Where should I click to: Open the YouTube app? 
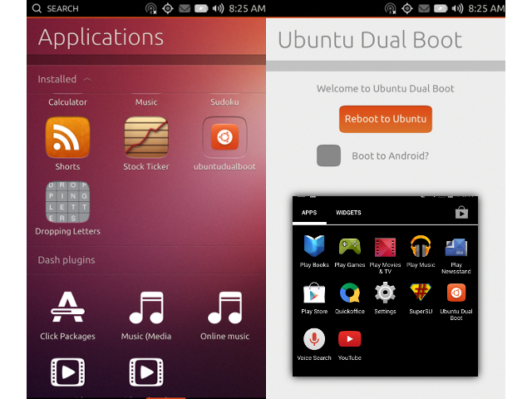349,339
